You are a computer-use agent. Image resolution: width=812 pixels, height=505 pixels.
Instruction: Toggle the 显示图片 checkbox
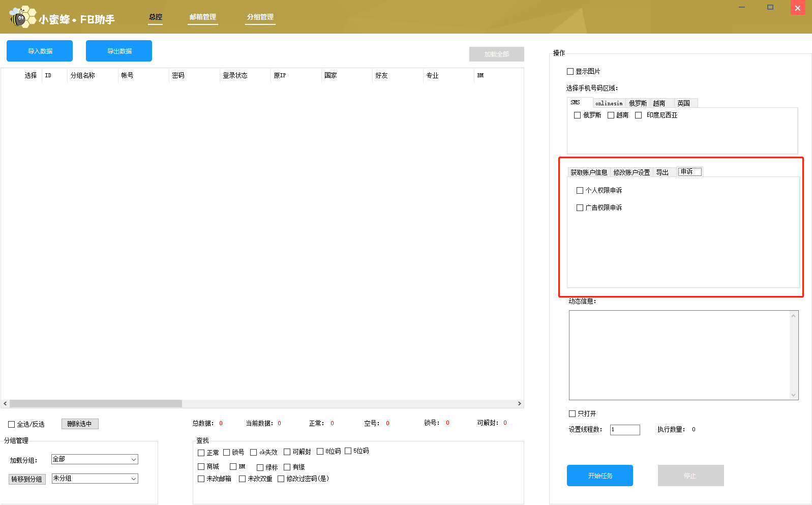(570, 72)
